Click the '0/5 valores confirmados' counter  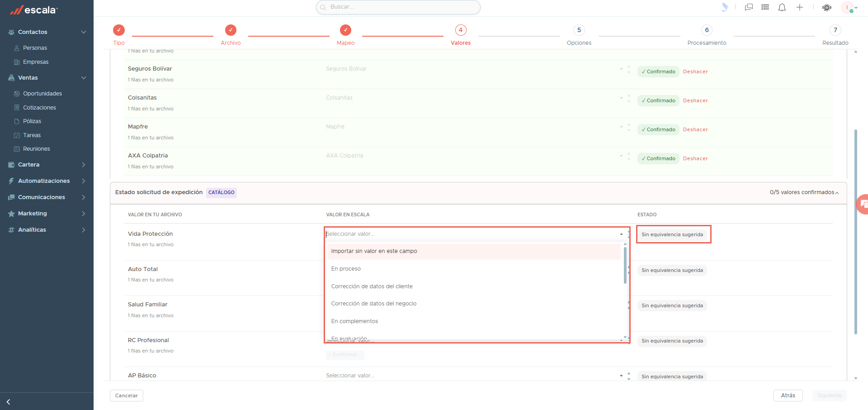click(x=802, y=192)
